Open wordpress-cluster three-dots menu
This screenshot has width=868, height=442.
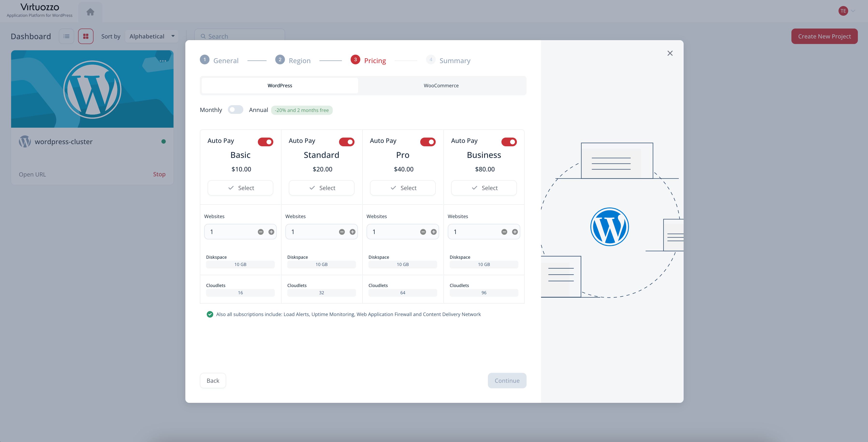point(163,61)
